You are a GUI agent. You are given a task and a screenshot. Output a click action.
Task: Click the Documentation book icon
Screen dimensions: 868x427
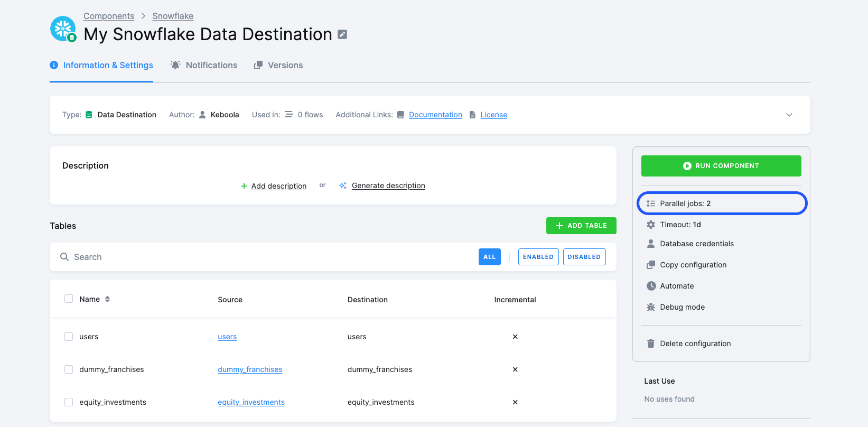point(400,115)
